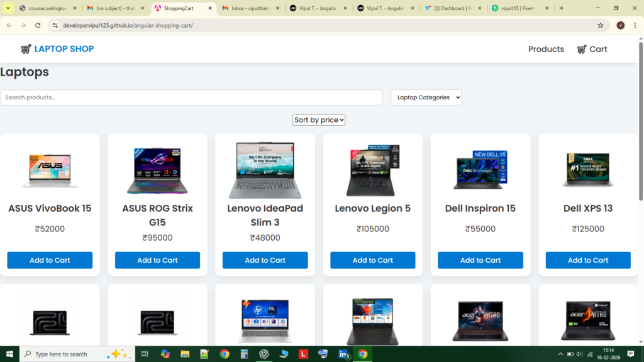The width and height of the screenshot is (644, 362).
Task: Open Chrome profile avatar V
Action: pos(621,25)
